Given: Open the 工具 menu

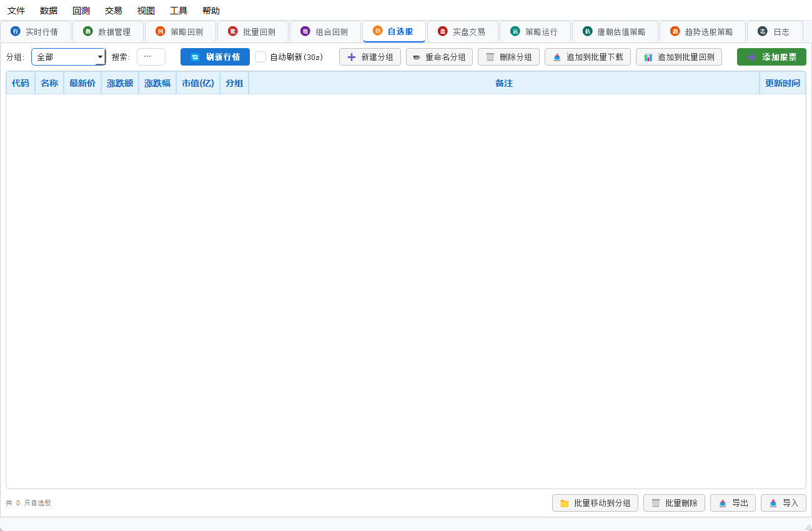Looking at the screenshot, I should (x=179, y=11).
